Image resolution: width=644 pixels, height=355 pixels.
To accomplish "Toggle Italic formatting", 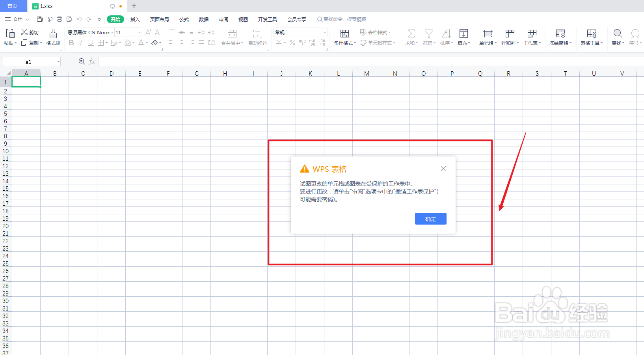I will tap(81, 43).
